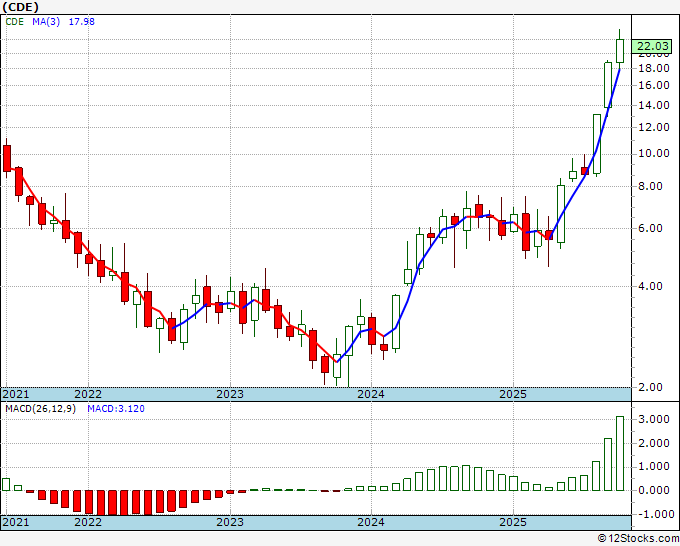Click the 12.00 price axis label

click(x=654, y=128)
